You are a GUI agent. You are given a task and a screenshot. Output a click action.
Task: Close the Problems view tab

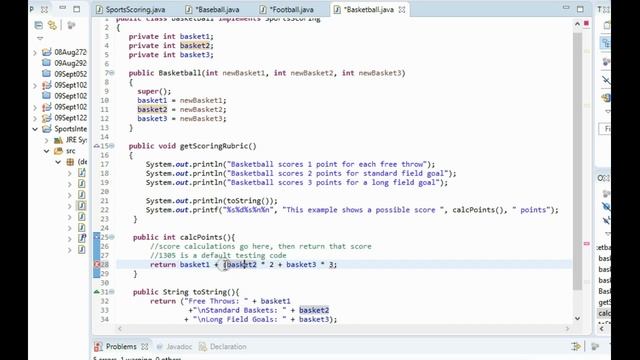[x=144, y=347]
